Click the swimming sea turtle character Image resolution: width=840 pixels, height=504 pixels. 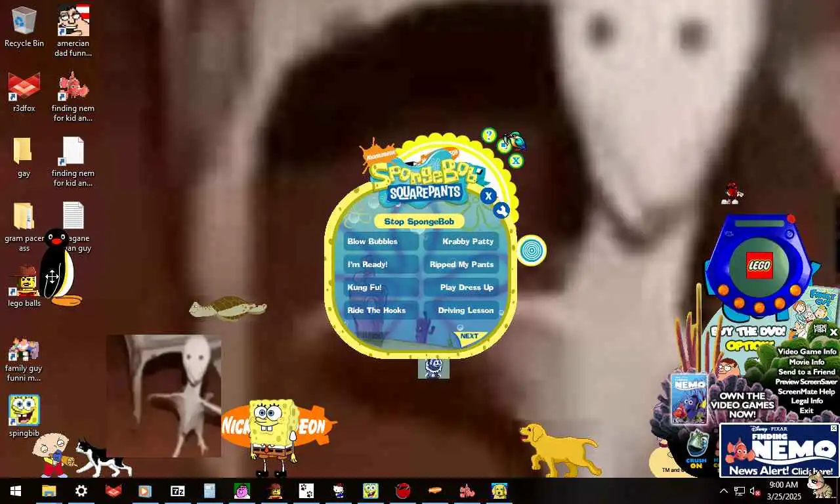click(x=228, y=308)
